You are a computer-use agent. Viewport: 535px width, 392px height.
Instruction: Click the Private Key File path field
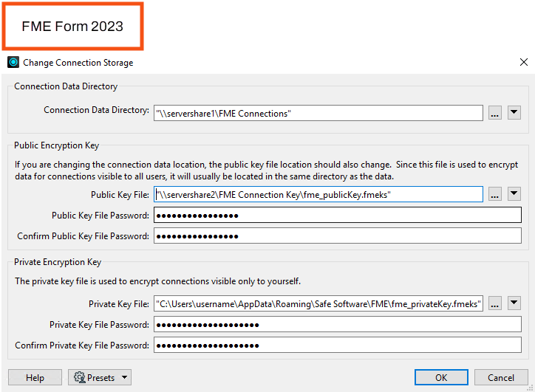(x=318, y=303)
